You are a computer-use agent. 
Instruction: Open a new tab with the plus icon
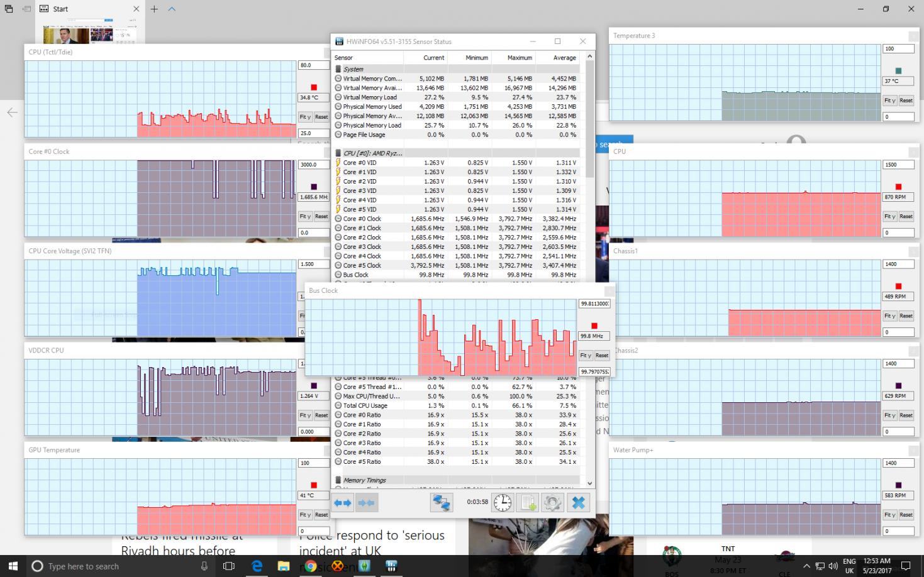[154, 9]
